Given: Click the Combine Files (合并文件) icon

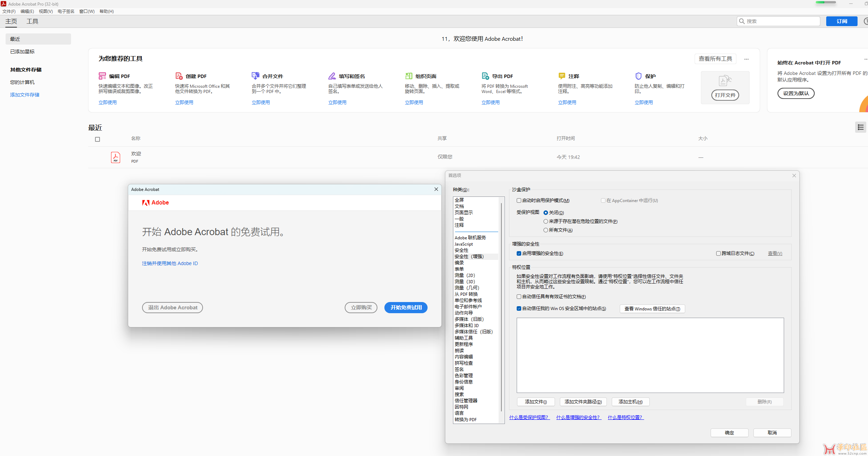Looking at the screenshot, I should click(x=256, y=76).
